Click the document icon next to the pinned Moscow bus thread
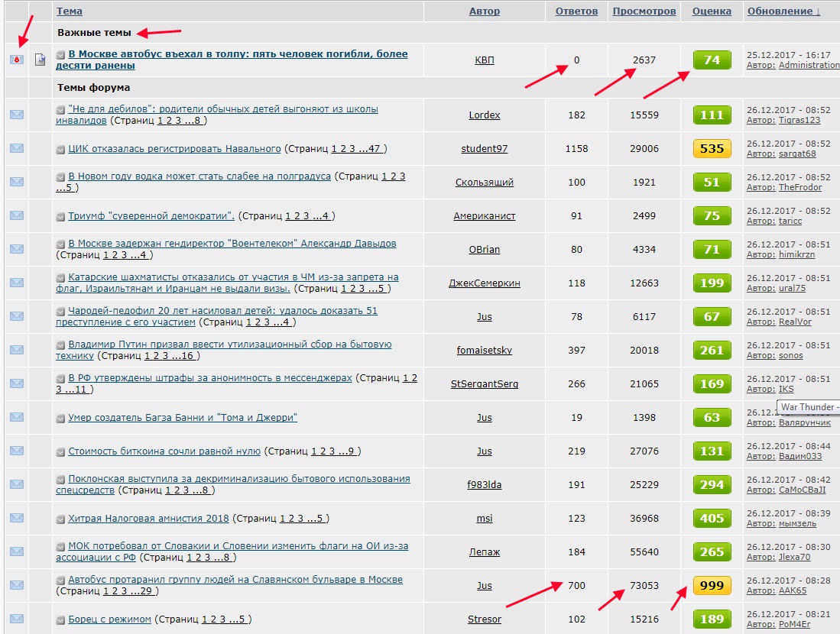Viewport: 840px width, 634px height. click(41, 60)
